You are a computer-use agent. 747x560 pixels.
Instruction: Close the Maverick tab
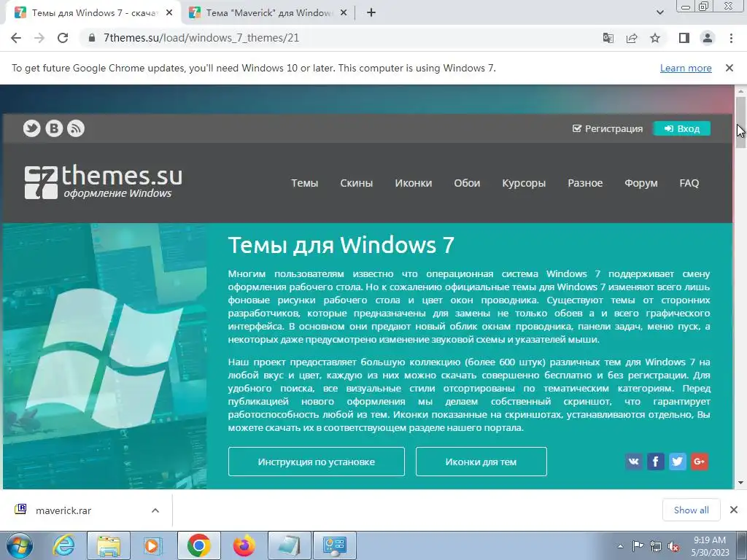pyautogui.click(x=343, y=13)
